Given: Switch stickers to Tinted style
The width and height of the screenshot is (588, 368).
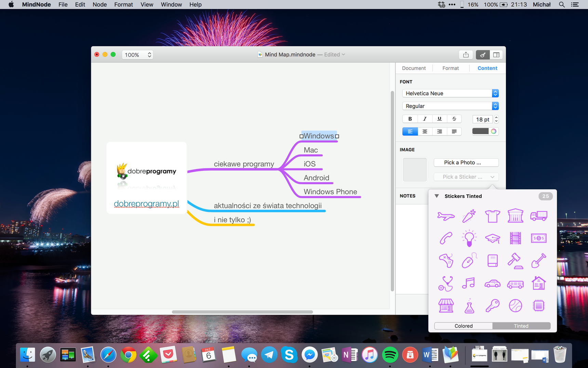Looking at the screenshot, I should pos(521,326).
